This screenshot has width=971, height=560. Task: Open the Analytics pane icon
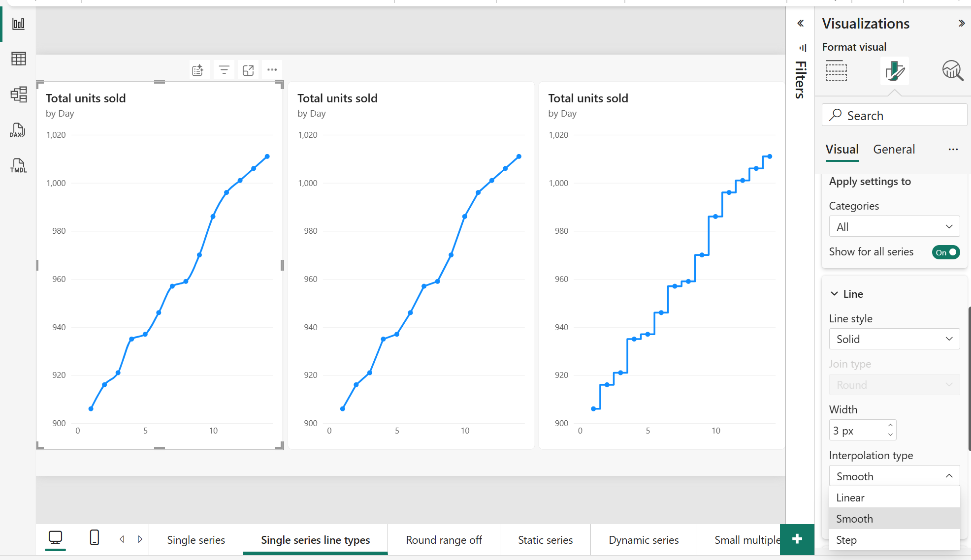click(x=952, y=70)
